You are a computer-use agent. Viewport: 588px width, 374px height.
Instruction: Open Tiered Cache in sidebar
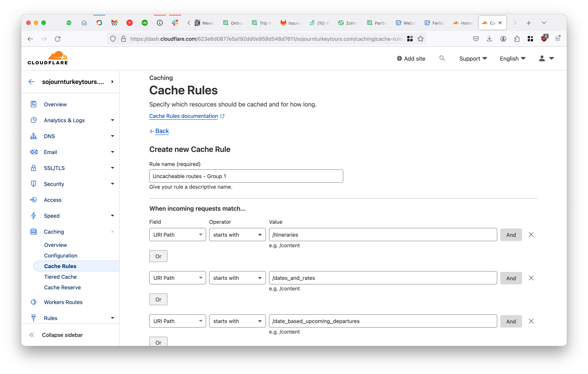pyautogui.click(x=60, y=277)
